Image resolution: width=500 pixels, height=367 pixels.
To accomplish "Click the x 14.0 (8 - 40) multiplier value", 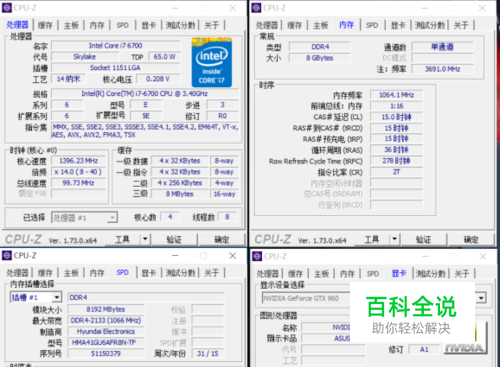I will [78, 172].
